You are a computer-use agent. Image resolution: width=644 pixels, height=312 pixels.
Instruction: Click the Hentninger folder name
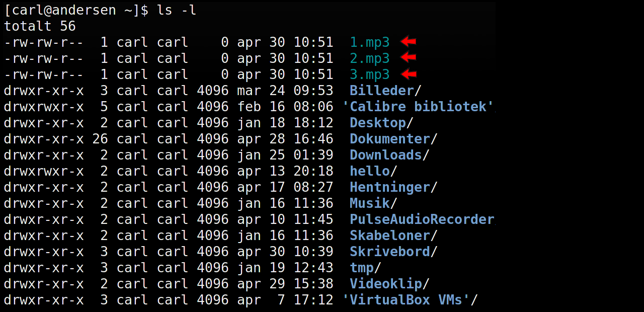[390, 187]
